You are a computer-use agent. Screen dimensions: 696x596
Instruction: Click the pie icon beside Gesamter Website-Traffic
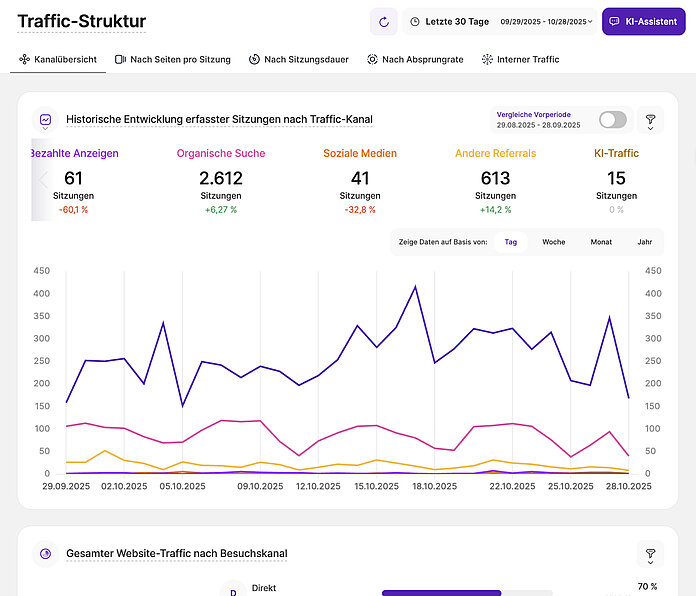click(x=45, y=553)
